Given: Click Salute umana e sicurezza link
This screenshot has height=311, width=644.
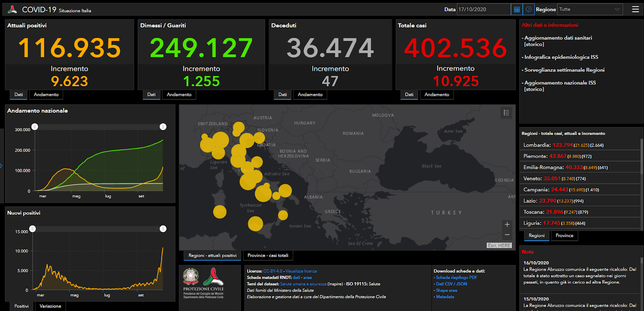Looking at the screenshot, I should pyautogui.click(x=303, y=284).
